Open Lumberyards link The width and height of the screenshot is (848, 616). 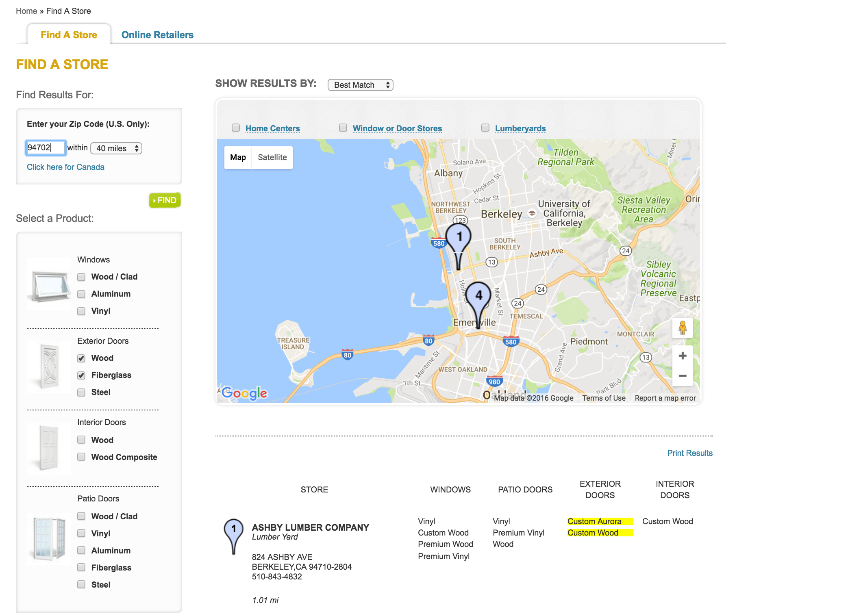click(x=520, y=128)
